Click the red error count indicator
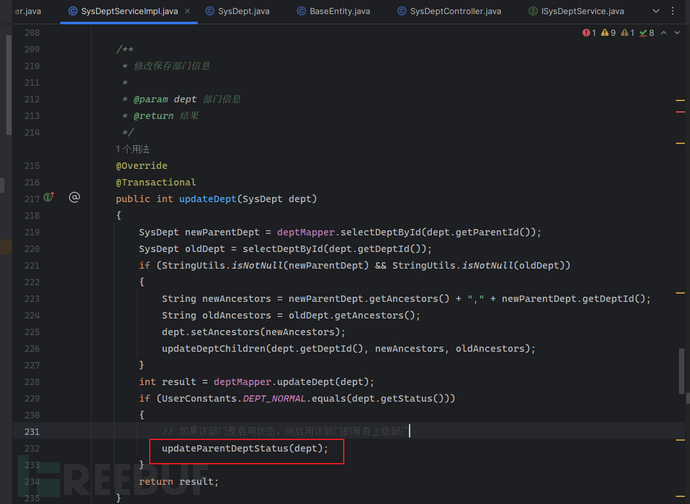The image size is (690, 504). pos(589,33)
